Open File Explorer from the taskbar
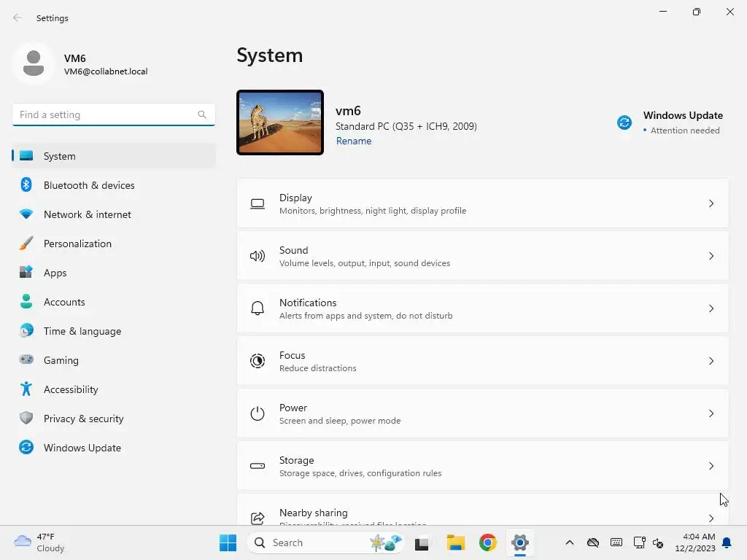Viewport: 747px width, 560px height. point(455,542)
